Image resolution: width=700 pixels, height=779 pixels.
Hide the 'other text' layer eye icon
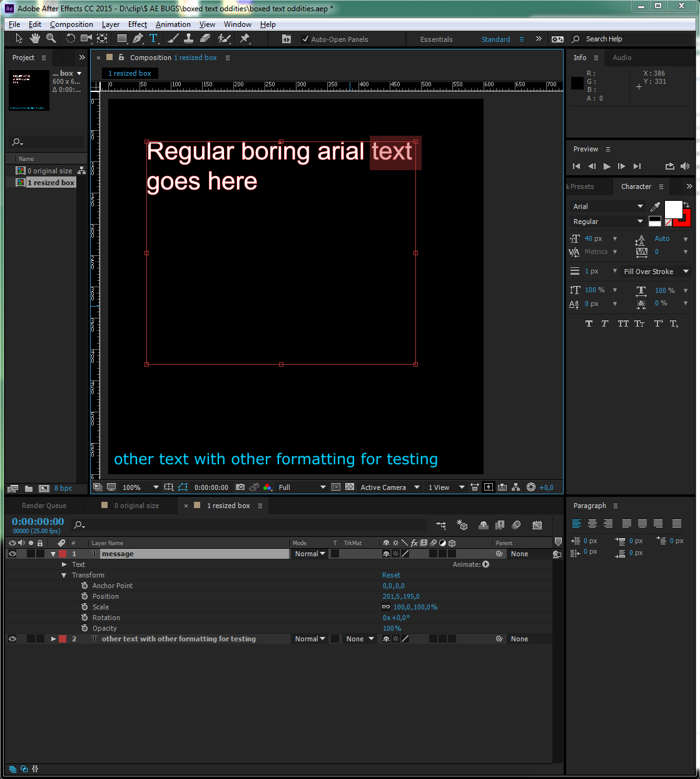pyautogui.click(x=13, y=639)
